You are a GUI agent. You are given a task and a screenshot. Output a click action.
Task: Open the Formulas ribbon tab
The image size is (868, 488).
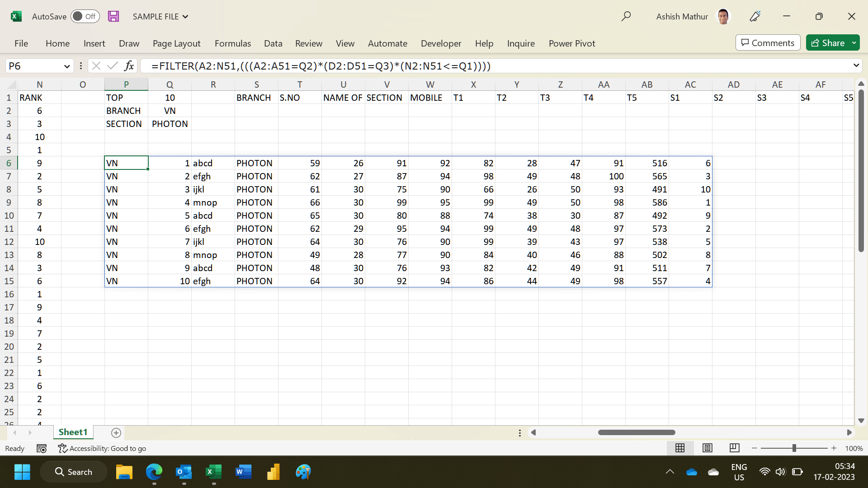(x=232, y=43)
